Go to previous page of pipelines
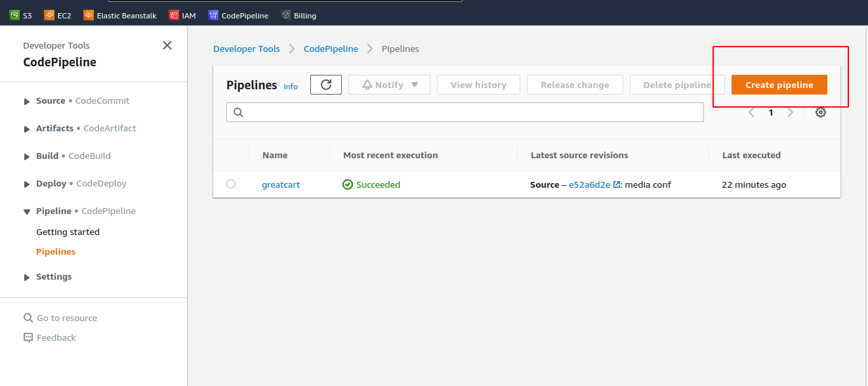868x386 pixels. click(752, 112)
